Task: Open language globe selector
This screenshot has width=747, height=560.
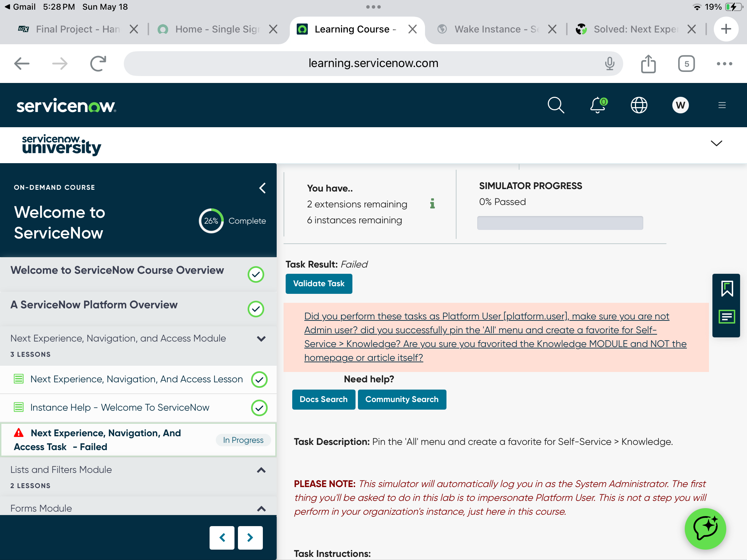Action: [639, 105]
